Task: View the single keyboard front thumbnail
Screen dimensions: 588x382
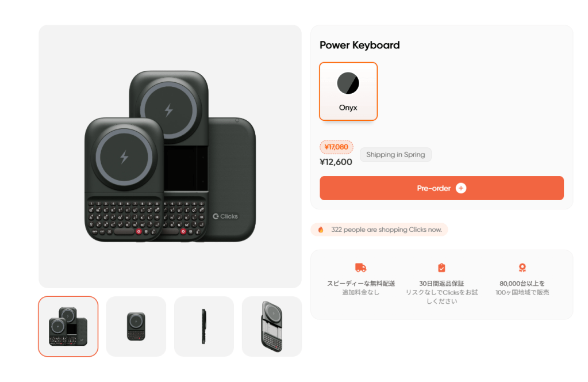Action: pyautogui.click(x=136, y=326)
